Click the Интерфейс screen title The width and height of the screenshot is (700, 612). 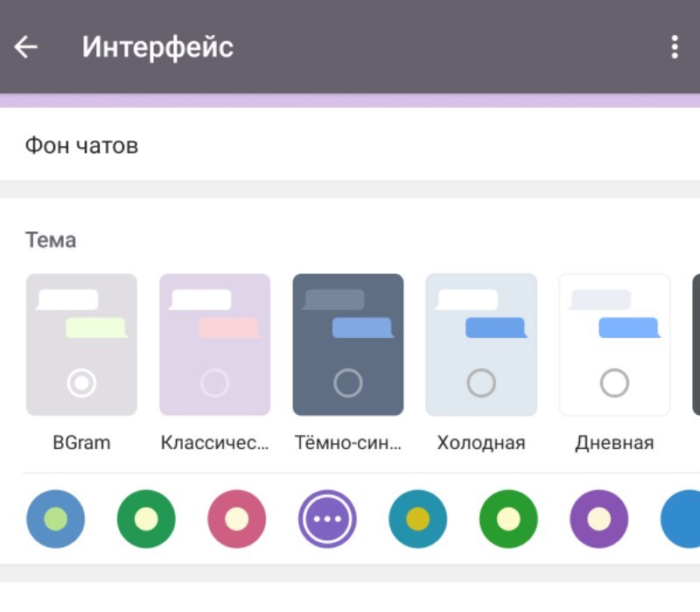coord(157,47)
